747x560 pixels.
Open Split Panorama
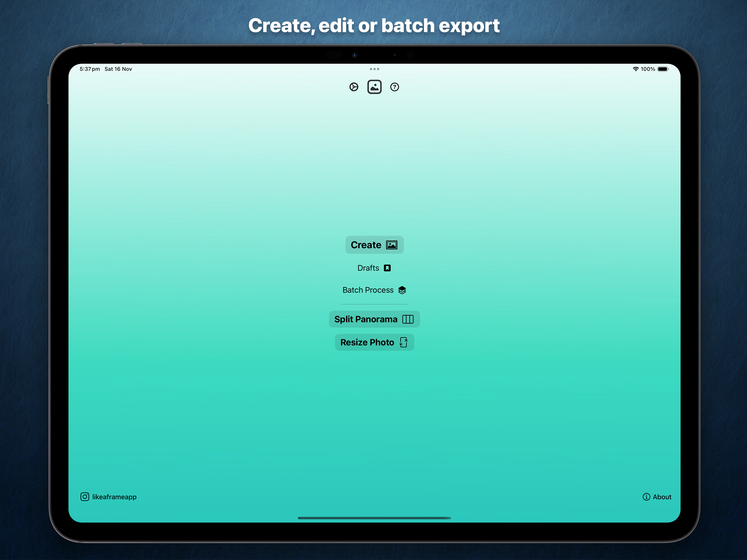(x=374, y=319)
